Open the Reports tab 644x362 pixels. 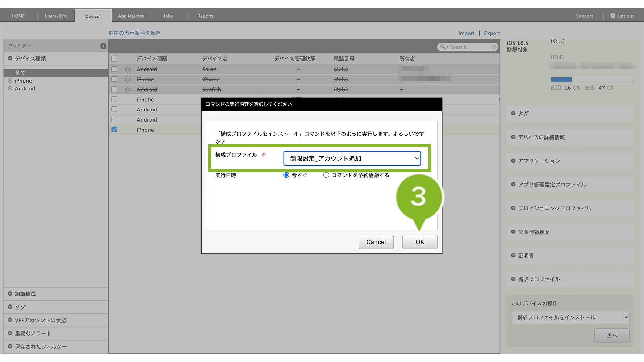tap(205, 16)
